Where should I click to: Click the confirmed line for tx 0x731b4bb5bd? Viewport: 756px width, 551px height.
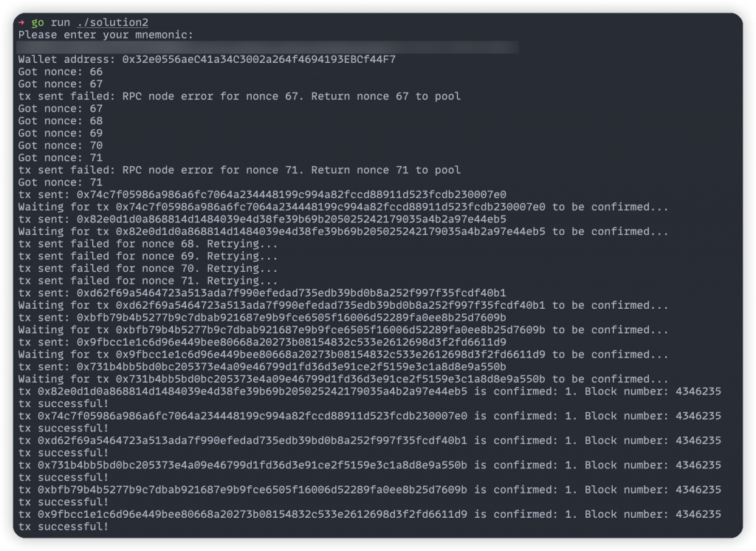[370, 465]
